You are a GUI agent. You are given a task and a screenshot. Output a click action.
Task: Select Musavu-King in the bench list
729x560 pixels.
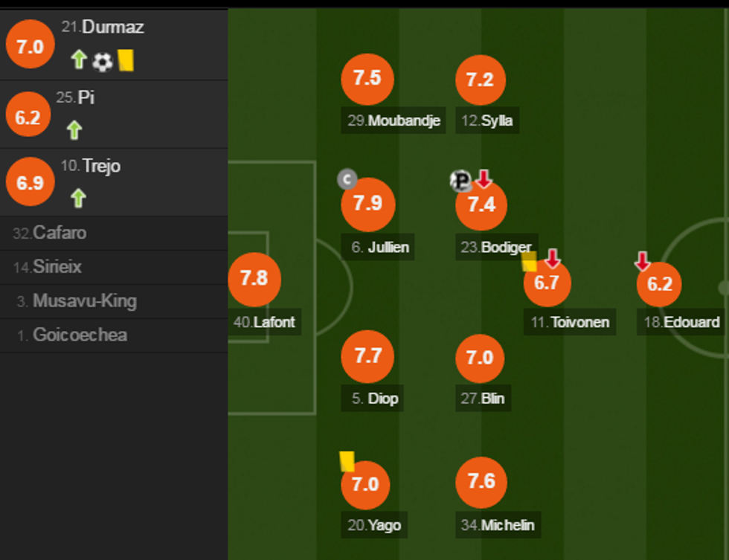click(x=84, y=301)
